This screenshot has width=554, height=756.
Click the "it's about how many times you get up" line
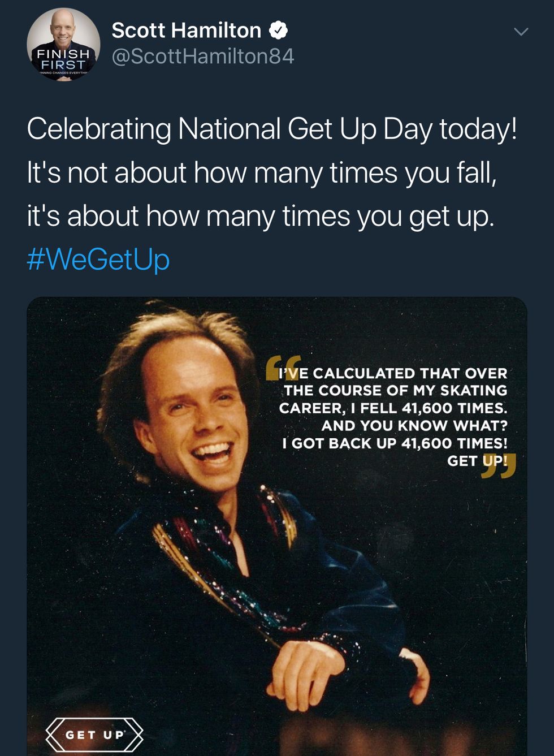[x=261, y=216]
